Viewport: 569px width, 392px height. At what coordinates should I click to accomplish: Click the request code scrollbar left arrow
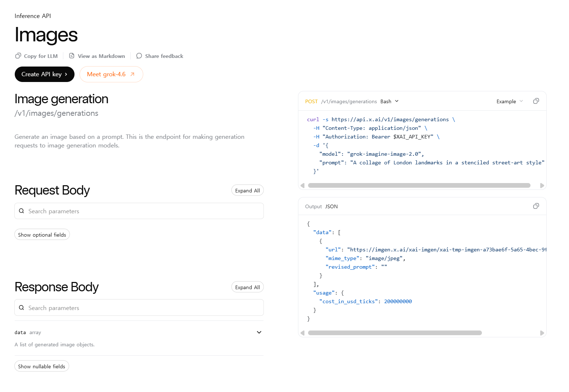tap(302, 186)
